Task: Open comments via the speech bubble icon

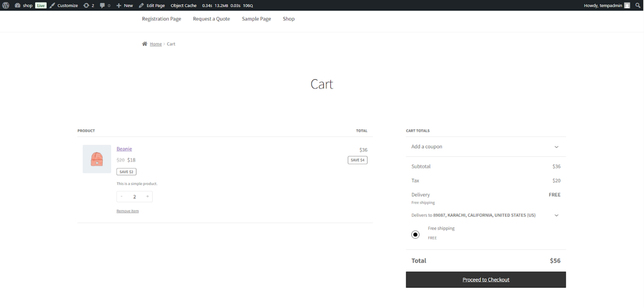Action: point(103,5)
